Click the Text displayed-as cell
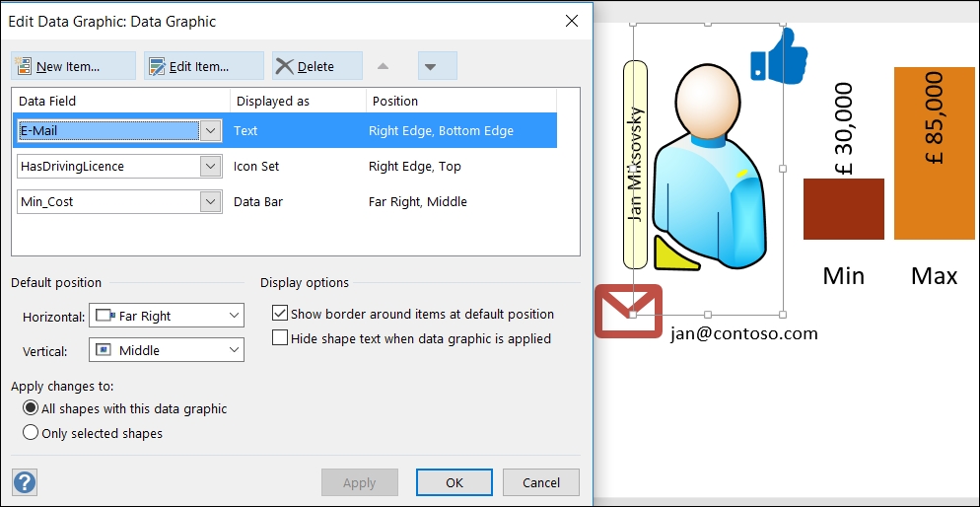The image size is (980, 507). (x=245, y=130)
